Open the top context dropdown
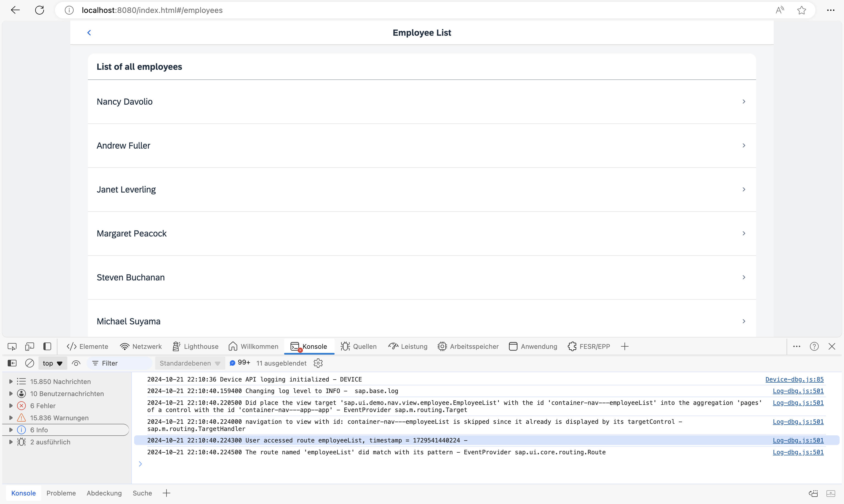This screenshot has width=844, height=504. point(53,363)
